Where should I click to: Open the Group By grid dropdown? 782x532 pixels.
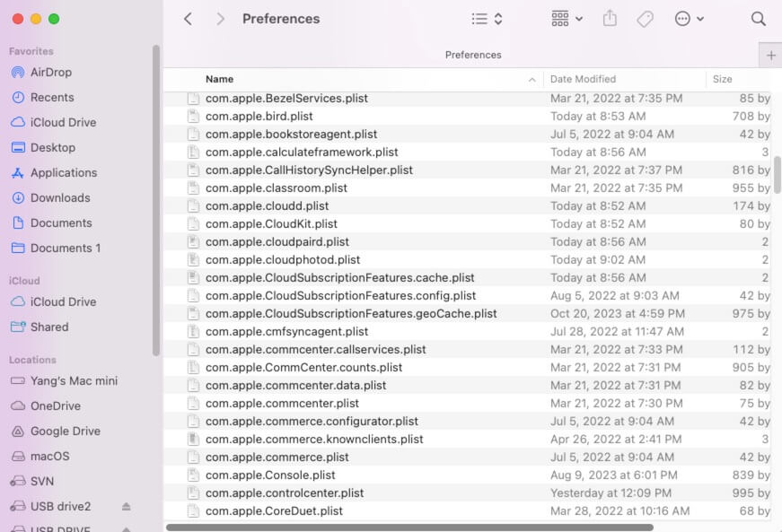tap(567, 19)
